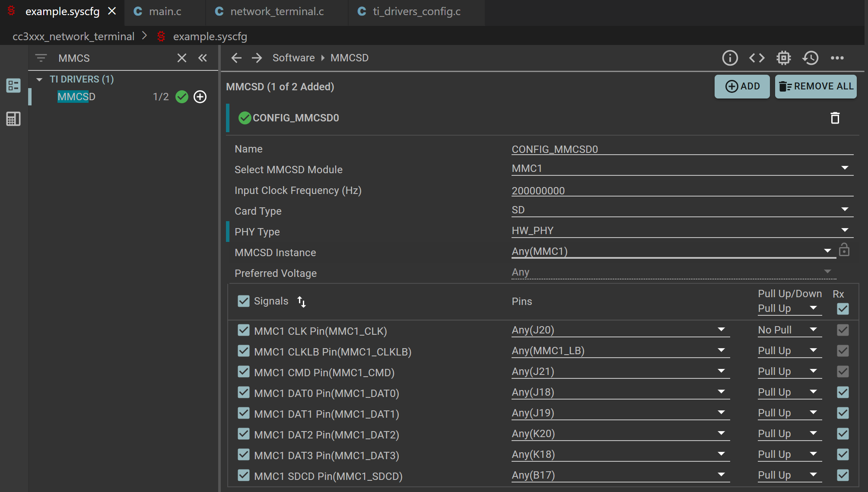Navigate back with the left arrow
The image size is (868, 492).
(x=236, y=58)
